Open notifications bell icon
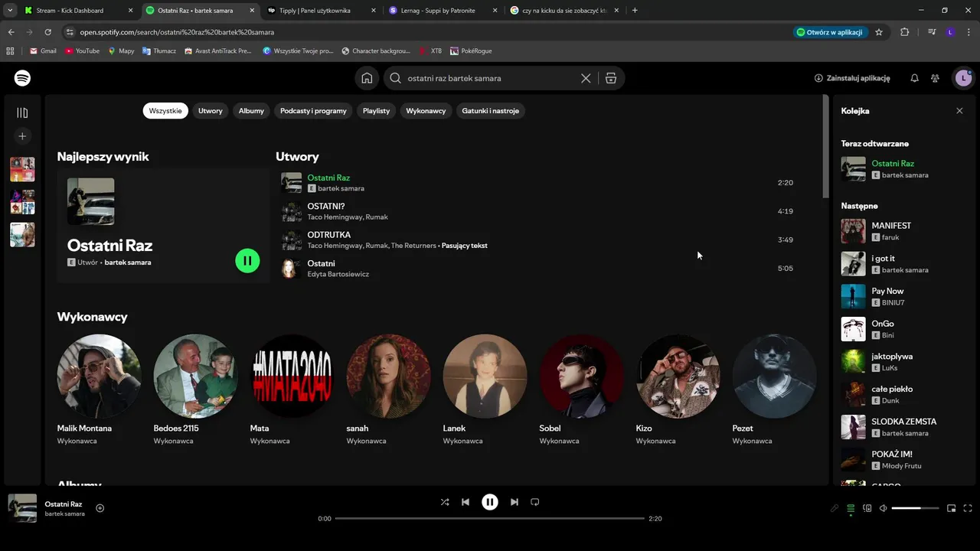 [x=914, y=78]
